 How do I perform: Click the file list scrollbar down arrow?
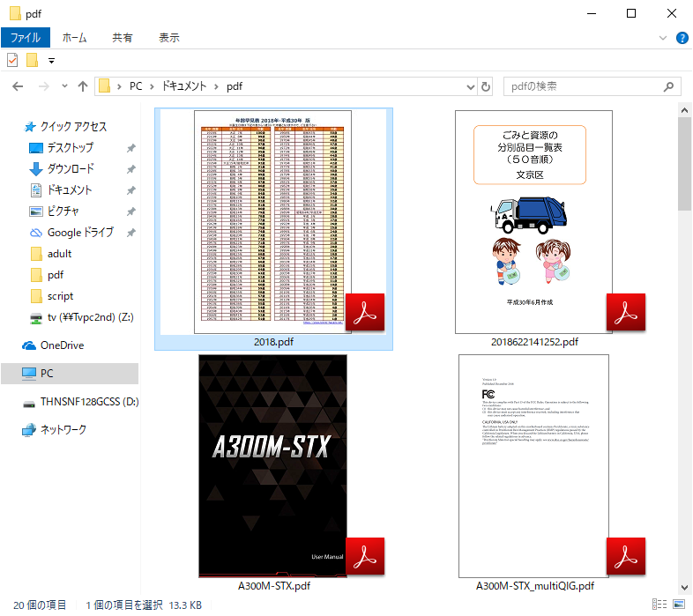(684, 587)
